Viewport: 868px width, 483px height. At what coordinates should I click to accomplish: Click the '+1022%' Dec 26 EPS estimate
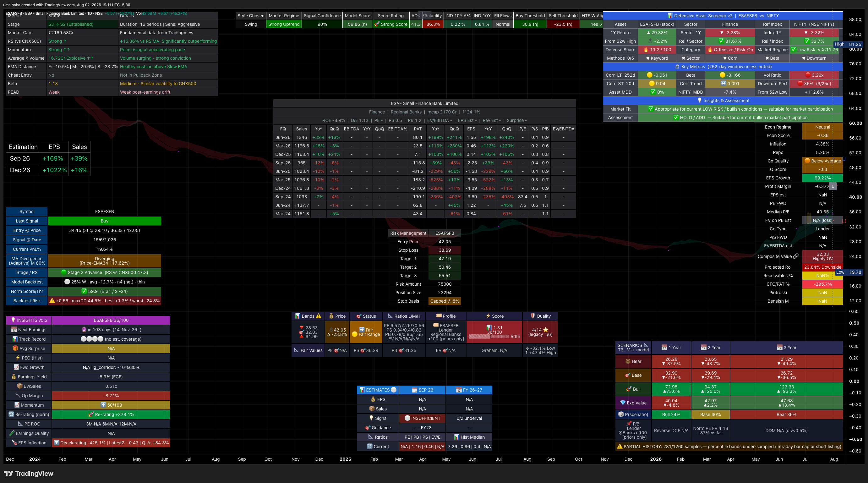(x=54, y=170)
